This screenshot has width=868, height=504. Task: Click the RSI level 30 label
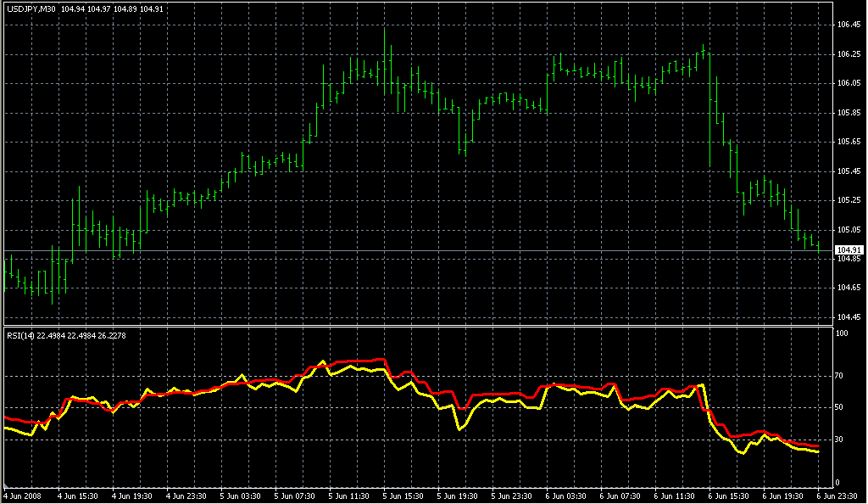(840, 440)
